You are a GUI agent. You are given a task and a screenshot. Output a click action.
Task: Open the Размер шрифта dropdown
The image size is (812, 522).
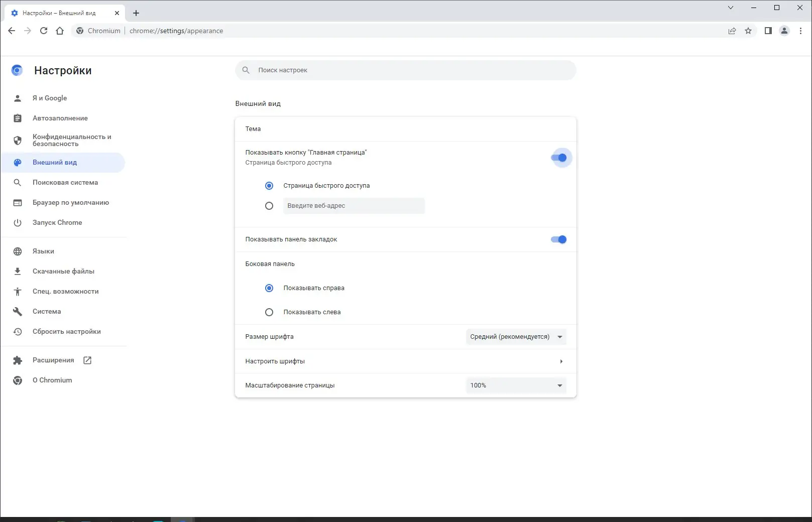click(x=516, y=337)
